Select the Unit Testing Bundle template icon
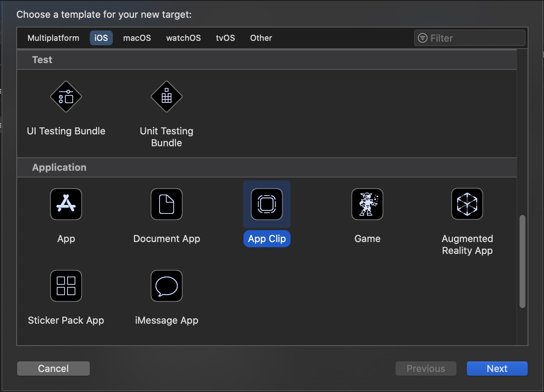This screenshot has width=544, height=392. pos(167,97)
